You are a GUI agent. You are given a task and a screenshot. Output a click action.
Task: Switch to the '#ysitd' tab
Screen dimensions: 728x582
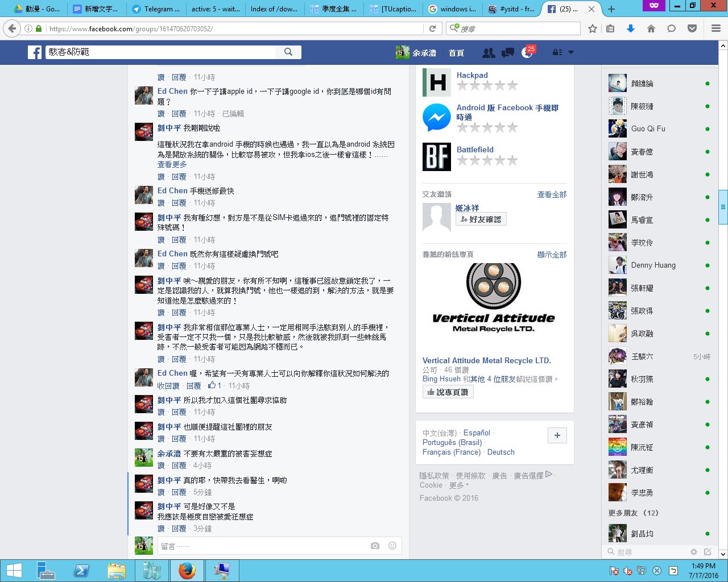512,9
